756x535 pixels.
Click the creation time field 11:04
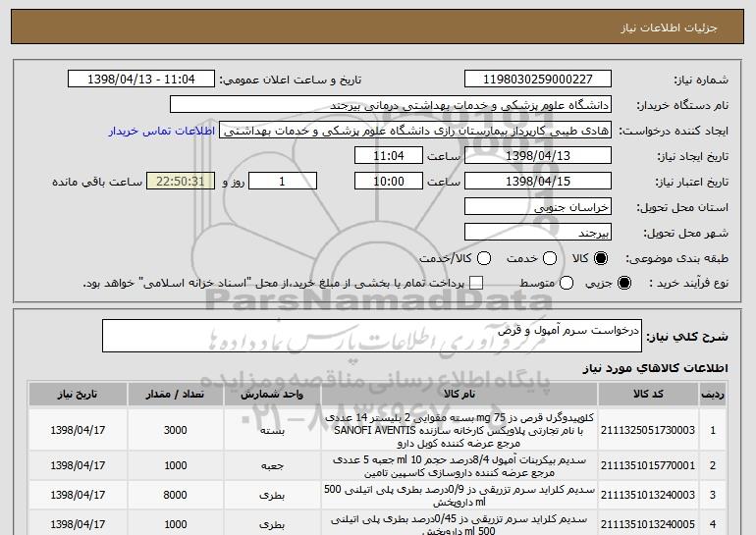tap(389, 156)
